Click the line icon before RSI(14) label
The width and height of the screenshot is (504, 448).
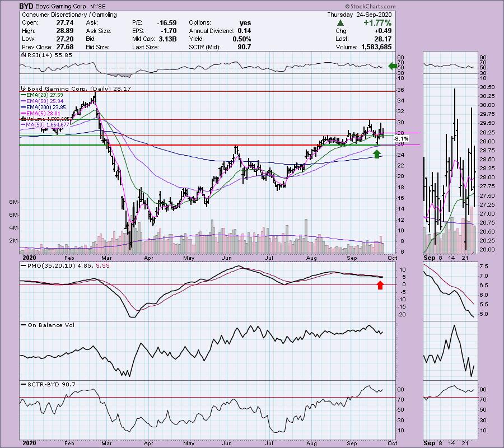pos(24,55)
